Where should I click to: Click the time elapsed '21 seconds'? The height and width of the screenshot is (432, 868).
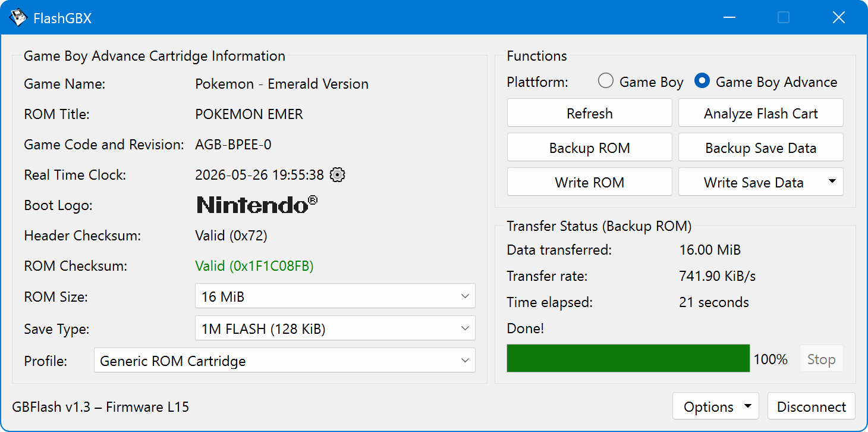[x=714, y=302]
